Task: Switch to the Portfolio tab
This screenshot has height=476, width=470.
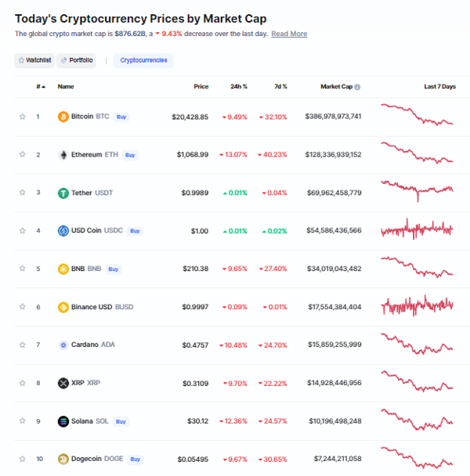Action: coord(76,60)
